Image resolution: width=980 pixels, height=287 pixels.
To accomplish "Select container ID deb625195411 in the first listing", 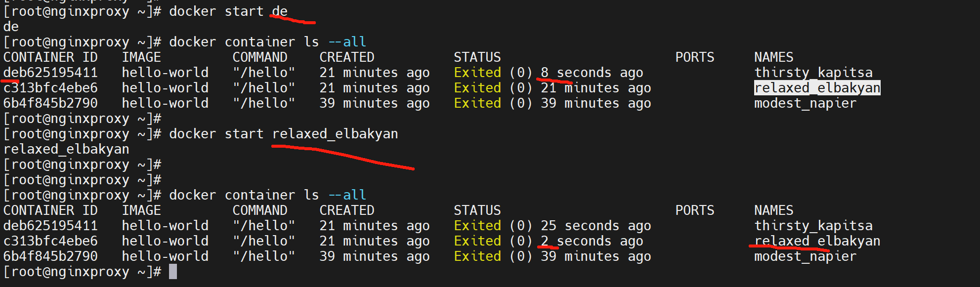I will (x=50, y=73).
